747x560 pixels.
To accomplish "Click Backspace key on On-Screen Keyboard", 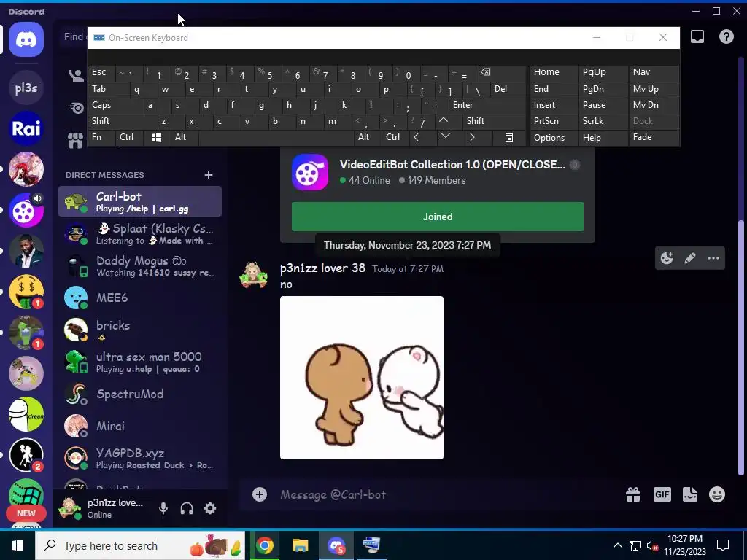I will point(502,72).
